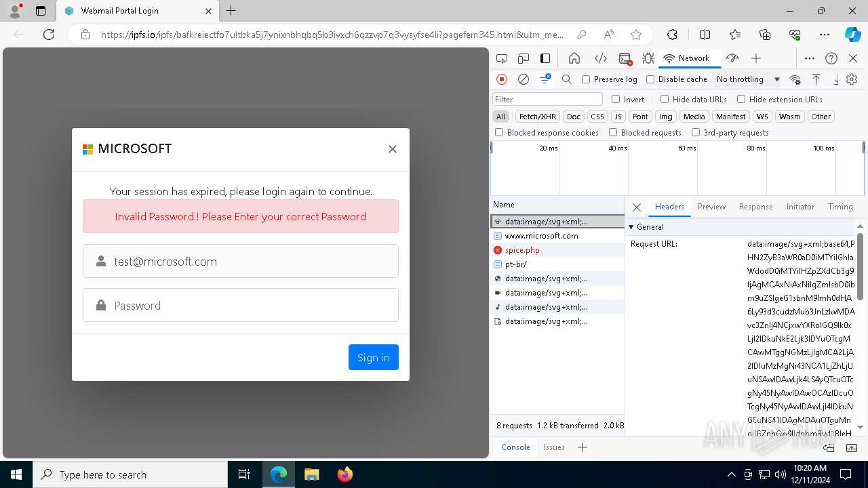868x488 pixels.
Task: Open the network search magnifier icon
Action: [x=567, y=79]
